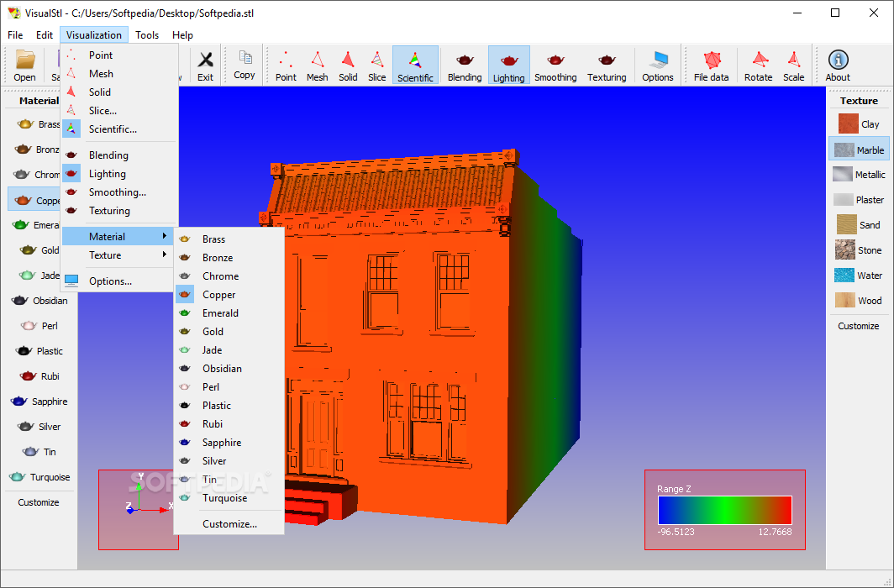Select Plastic in the left Material panel
The width and height of the screenshot is (894, 588).
tap(39, 351)
